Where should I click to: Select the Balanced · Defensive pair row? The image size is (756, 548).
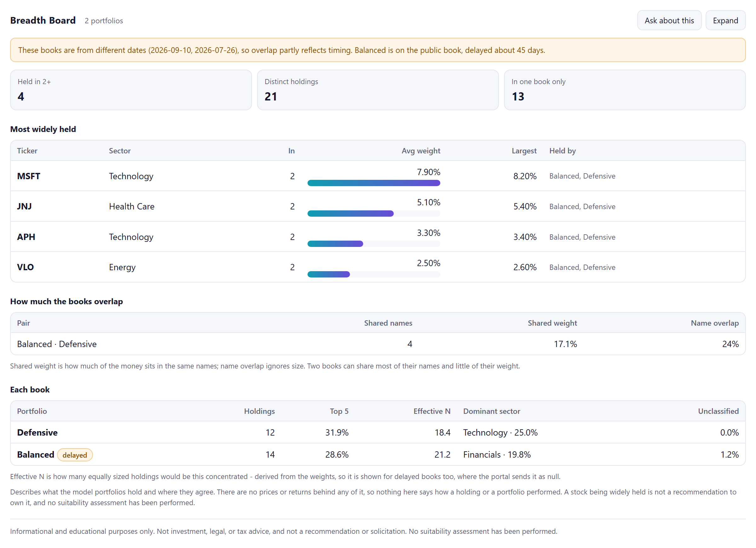click(378, 344)
